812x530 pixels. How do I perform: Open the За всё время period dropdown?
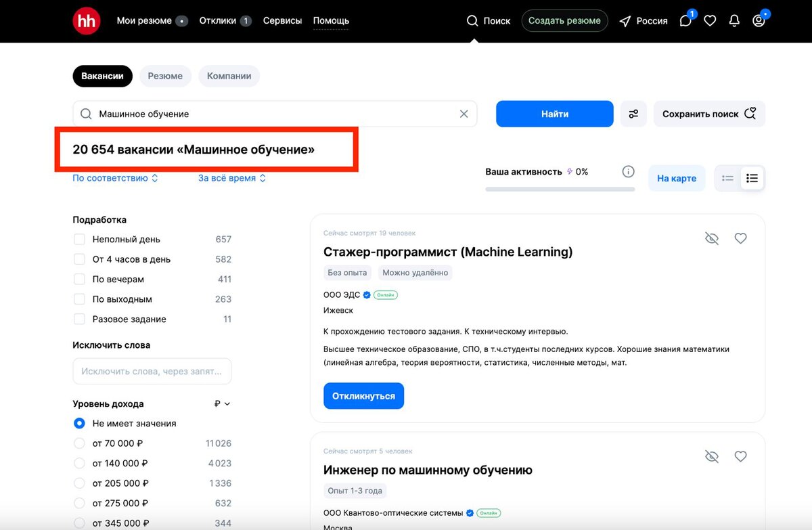(232, 178)
